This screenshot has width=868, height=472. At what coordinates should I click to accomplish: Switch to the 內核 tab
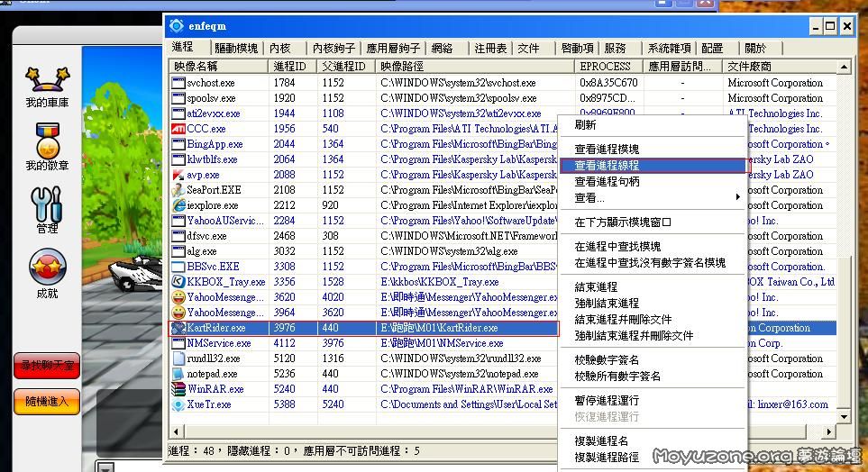tap(280, 48)
